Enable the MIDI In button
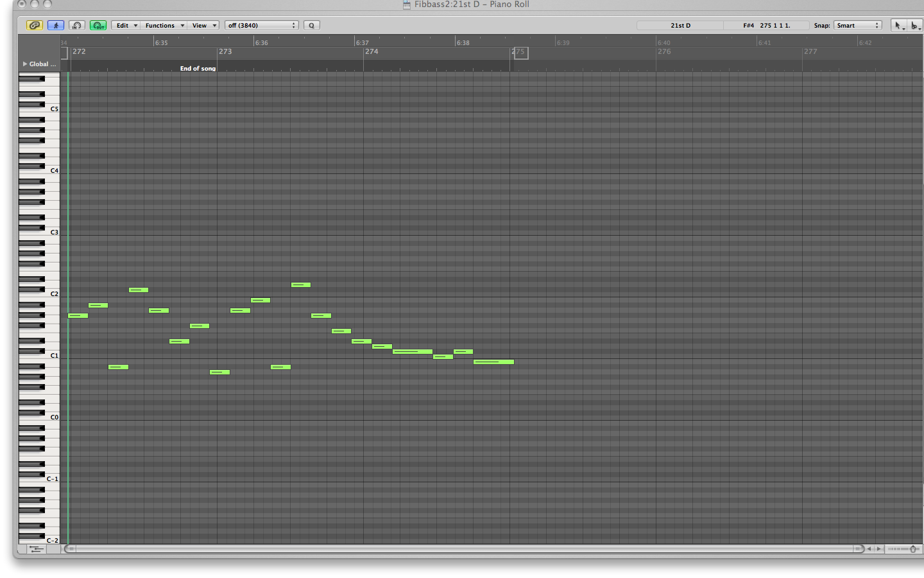 coord(76,26)
